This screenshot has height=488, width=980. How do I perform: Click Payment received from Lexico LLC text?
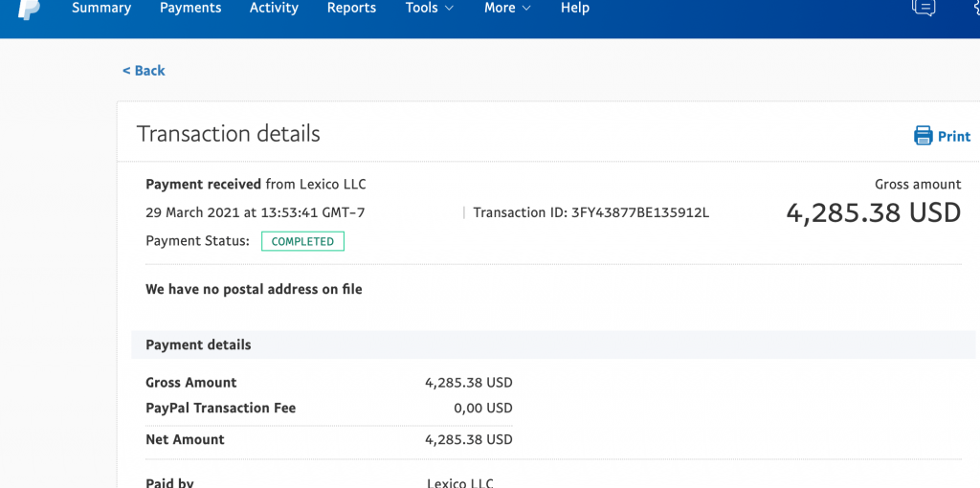click(256, 185)
